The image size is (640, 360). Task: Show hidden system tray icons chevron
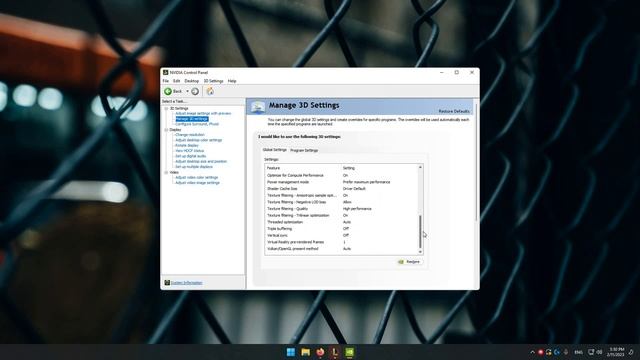pos(532,352)
